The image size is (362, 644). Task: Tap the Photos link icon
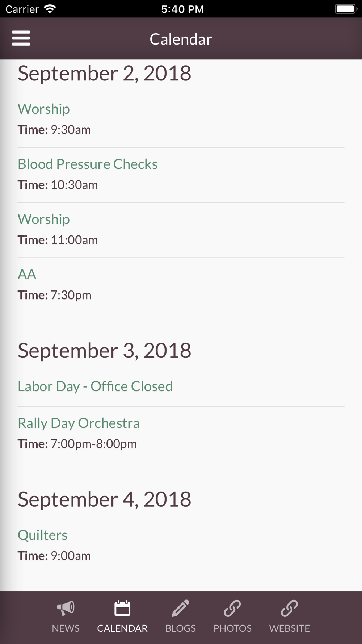[232, 608]
